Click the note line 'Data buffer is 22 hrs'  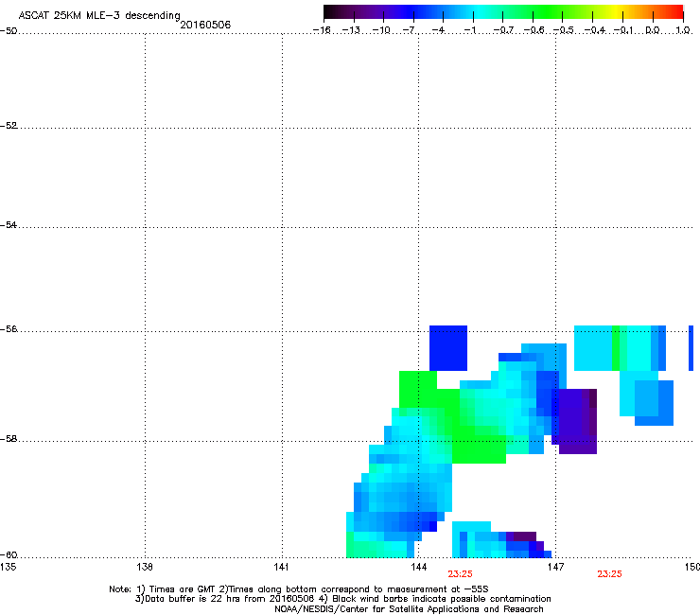click(x=342, y=599)
